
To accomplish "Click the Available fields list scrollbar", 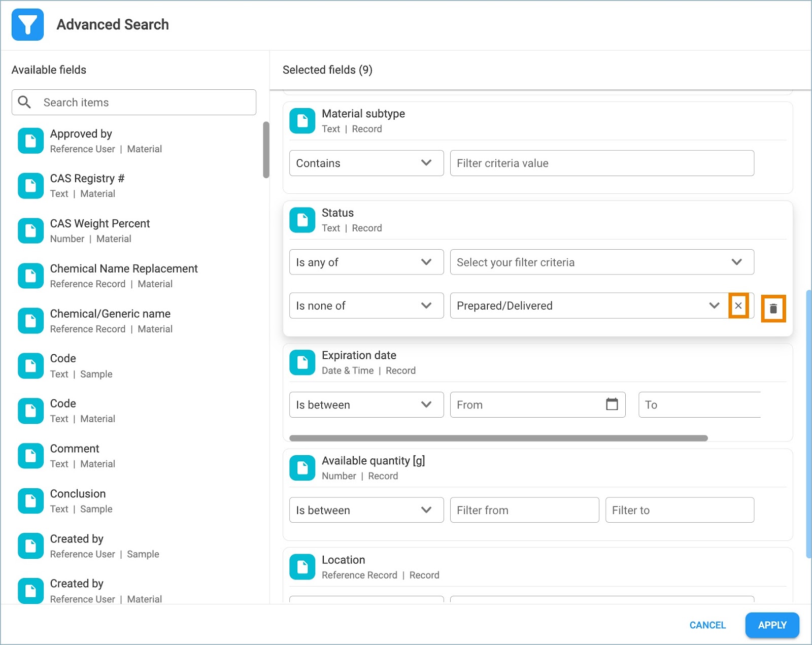I will [x=266, y=150].
